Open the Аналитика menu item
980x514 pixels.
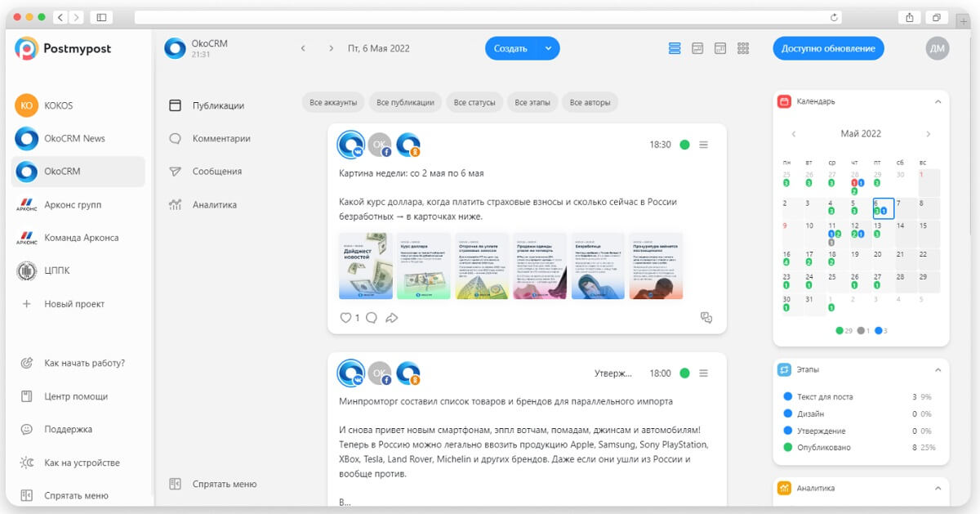point(214,205)
